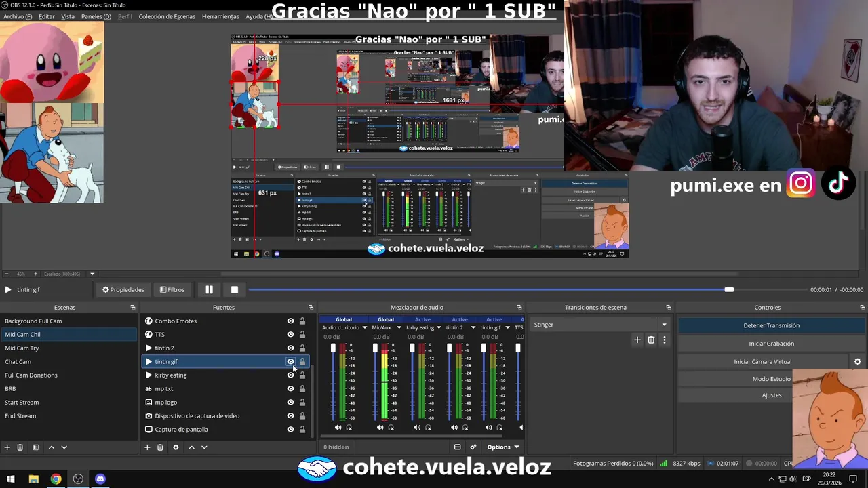
Task: Open the Archivo menu
Action: [x=18, y=16]
